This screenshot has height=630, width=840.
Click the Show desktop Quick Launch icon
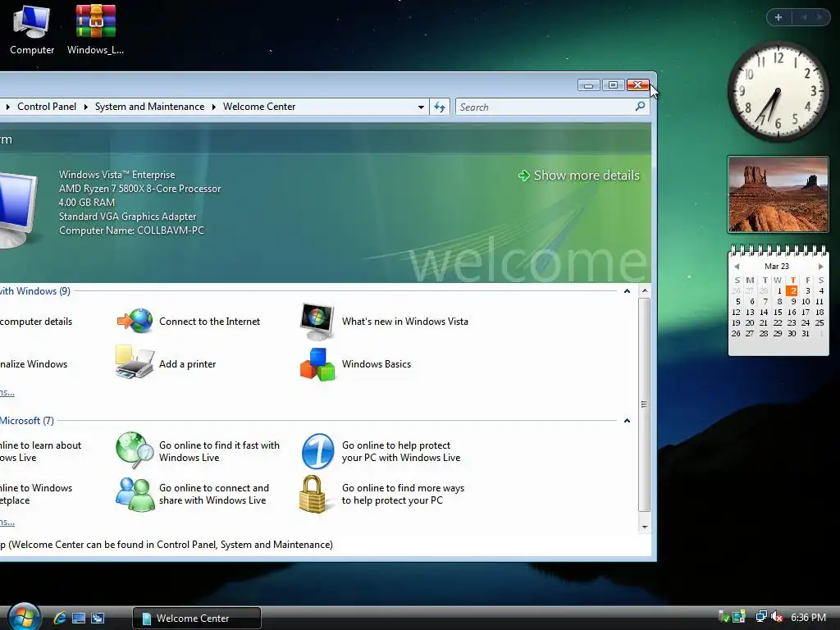click(x=79, y=618)
